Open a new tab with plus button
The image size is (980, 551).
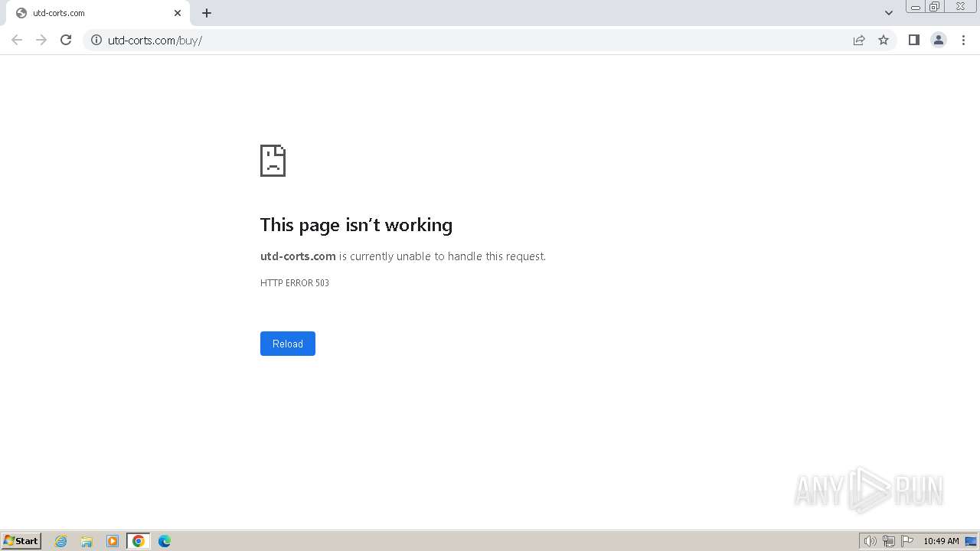[207, 13]
